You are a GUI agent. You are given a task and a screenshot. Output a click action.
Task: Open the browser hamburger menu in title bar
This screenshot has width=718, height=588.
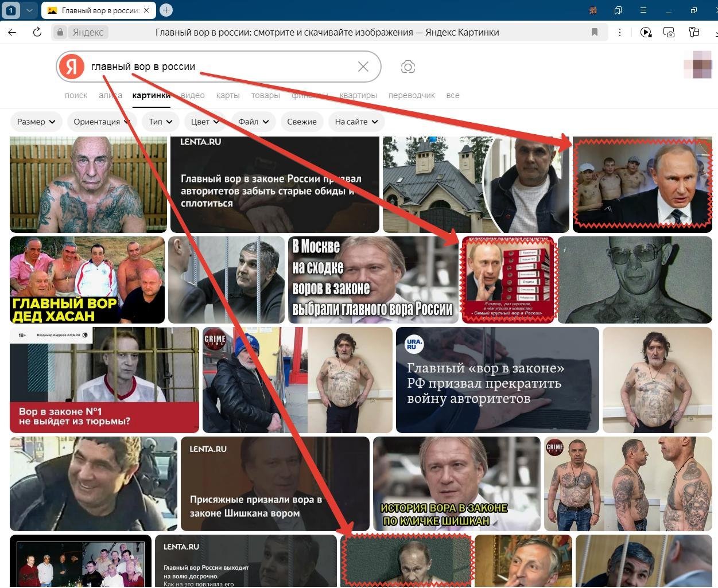pyautogui.click(x=643, y=10)
